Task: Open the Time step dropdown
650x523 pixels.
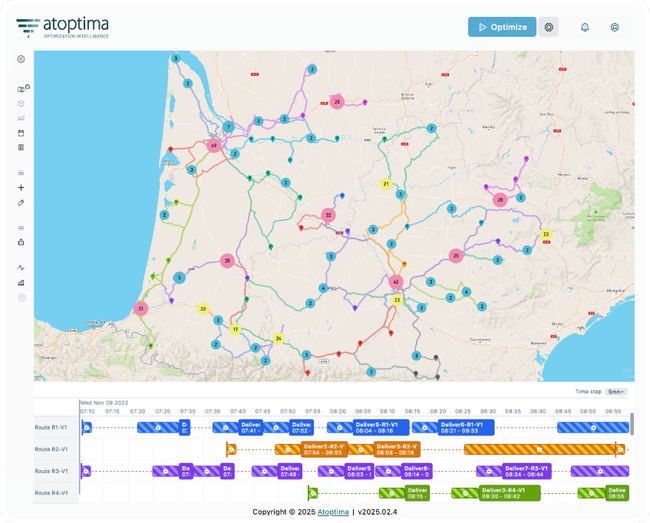Action: [x=616, y=392]
